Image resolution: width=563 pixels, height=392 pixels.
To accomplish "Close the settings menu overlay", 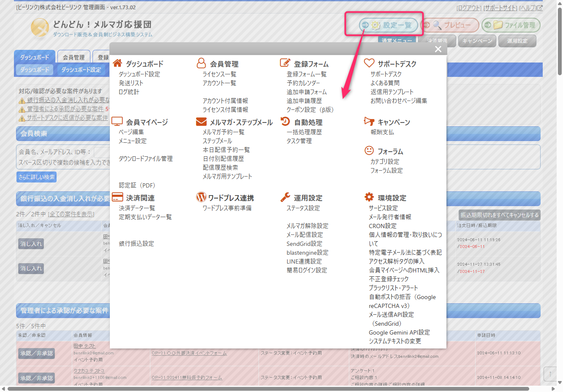I will point(438,49).
